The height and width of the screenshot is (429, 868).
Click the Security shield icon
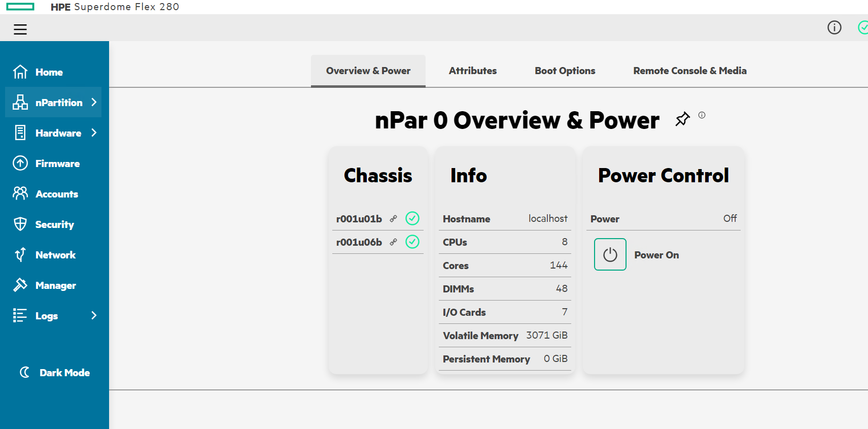(x=20, y=224)
